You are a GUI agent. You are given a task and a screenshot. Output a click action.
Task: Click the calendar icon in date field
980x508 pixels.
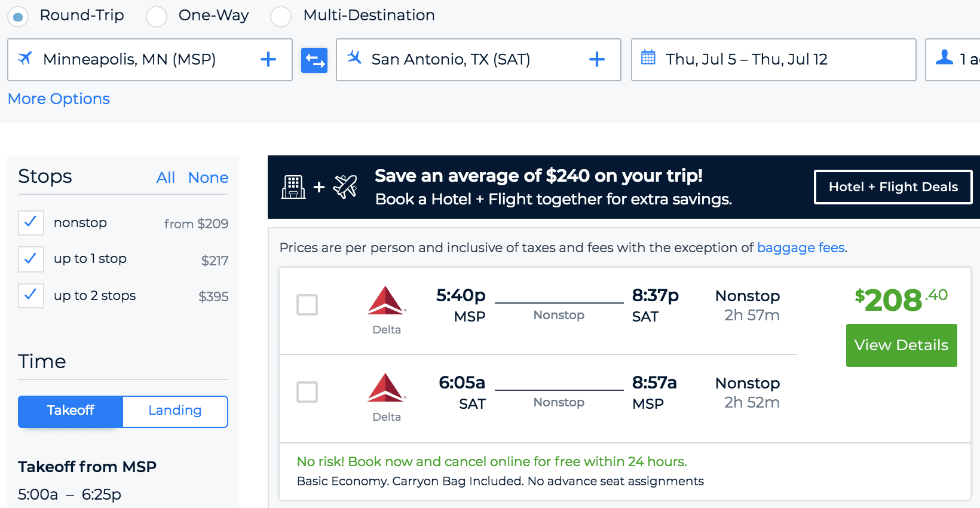click(648, 58)
